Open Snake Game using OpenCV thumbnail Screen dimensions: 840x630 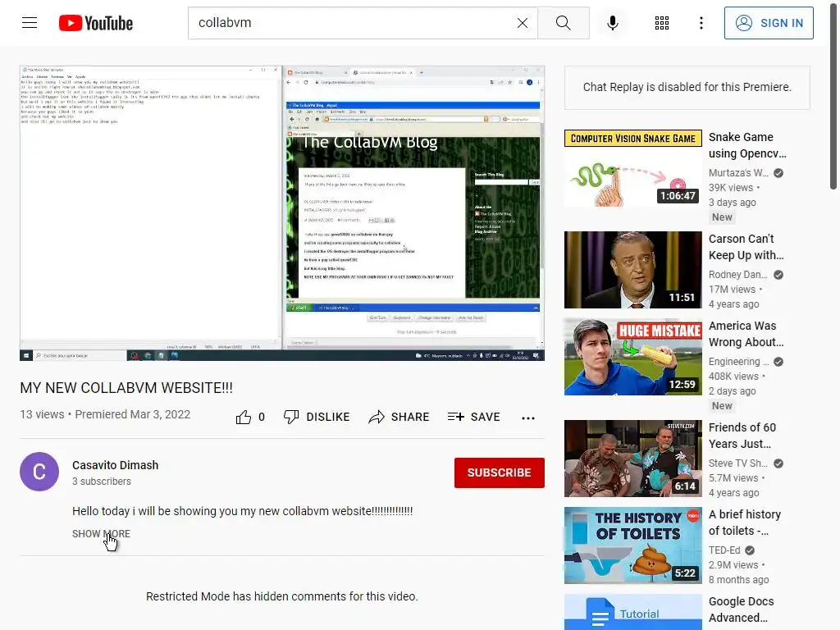pyautogui.click(x=632, y=168)
